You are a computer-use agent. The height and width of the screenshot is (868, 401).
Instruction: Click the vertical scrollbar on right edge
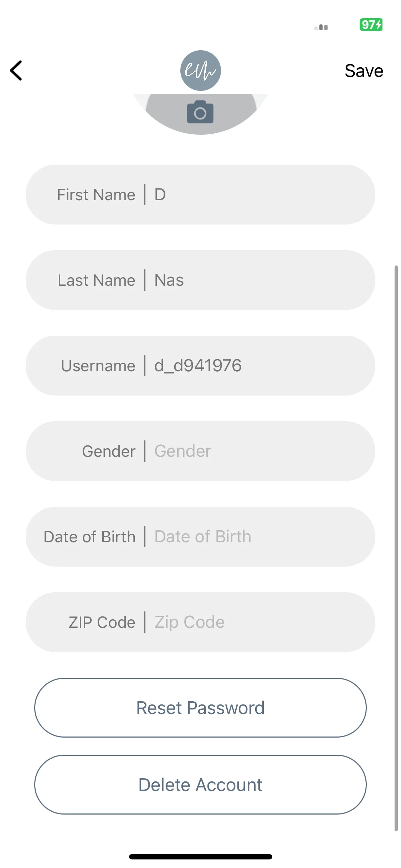click(x=396, y=548)
